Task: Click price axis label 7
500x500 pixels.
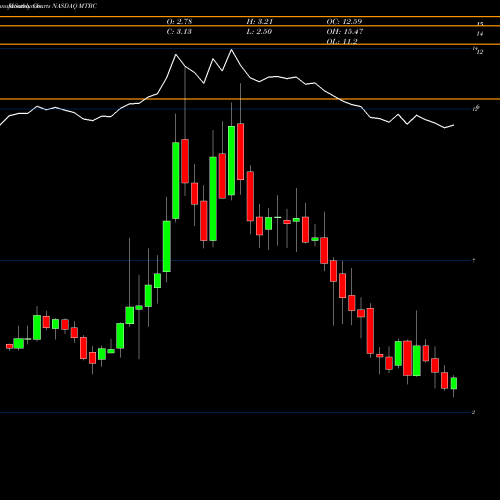Action: (x=474, y=261)
